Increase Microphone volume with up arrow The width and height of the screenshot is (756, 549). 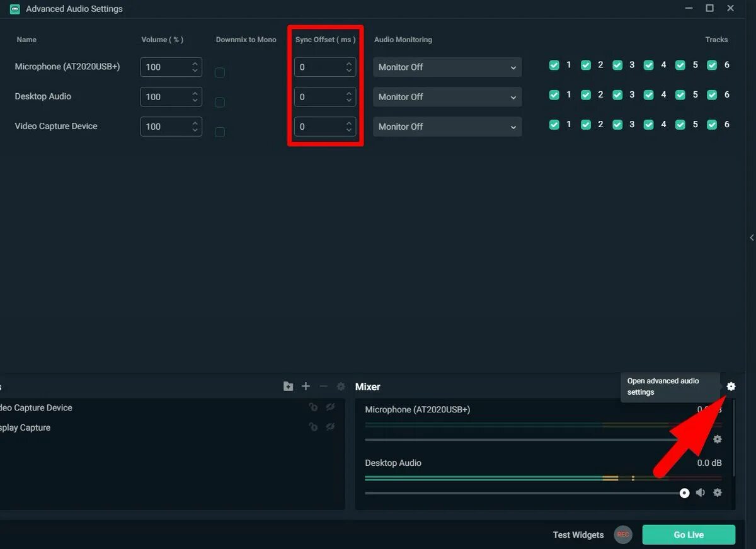195,63
